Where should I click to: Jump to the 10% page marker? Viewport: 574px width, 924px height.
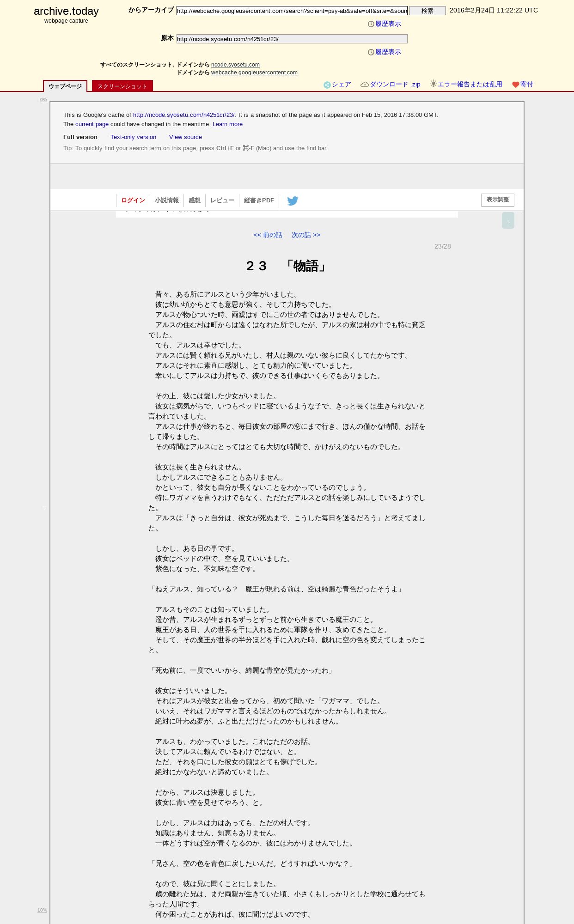pyautogui.click(x=42, y=910)
